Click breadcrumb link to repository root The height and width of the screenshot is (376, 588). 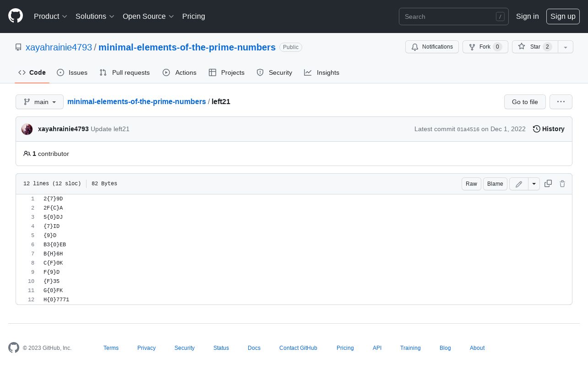click(136, 102)
